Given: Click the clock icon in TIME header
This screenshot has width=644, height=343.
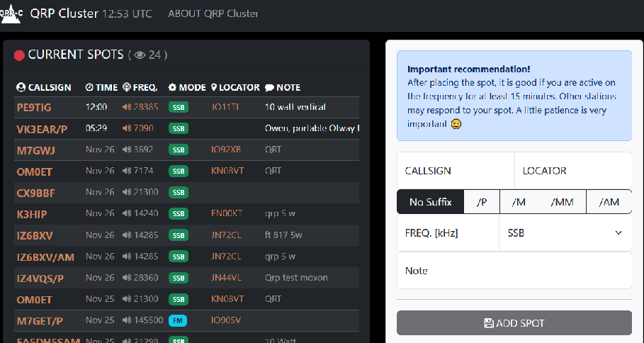Looking at the screenshot, I should pyautogui.click(x=89, y=87).
